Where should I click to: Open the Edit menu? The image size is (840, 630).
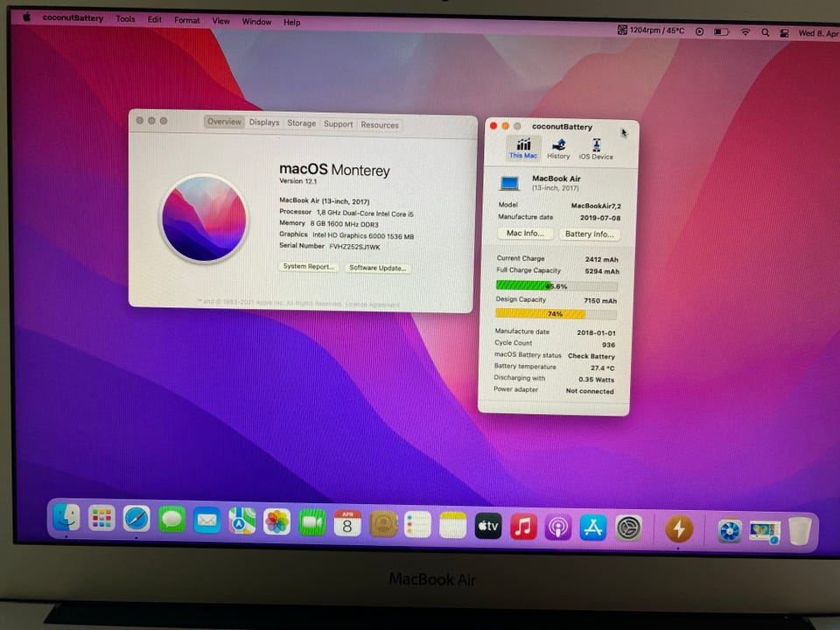coord(155,19)
